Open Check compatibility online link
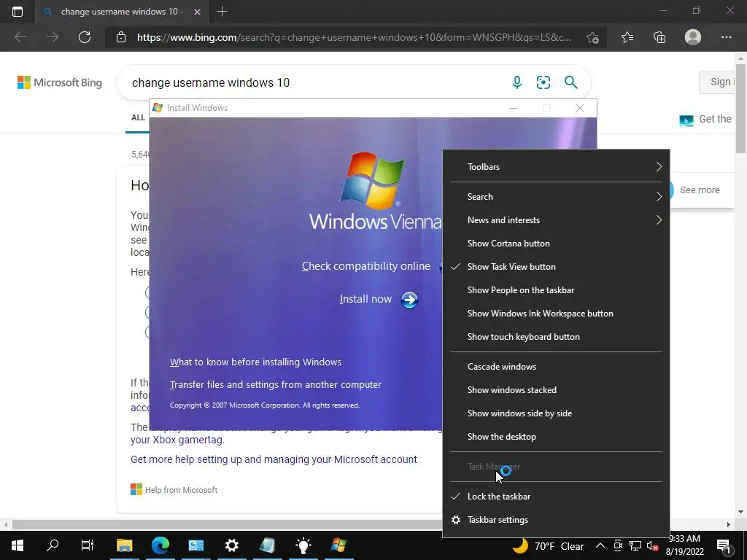747x560 pixels. click(x=366, y=266)
